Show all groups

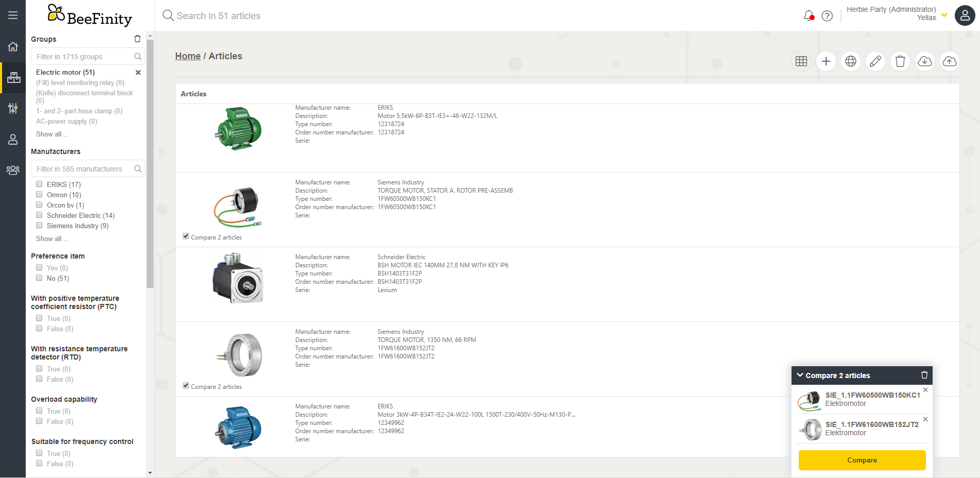pyautogui.click(x=52, y=134)
